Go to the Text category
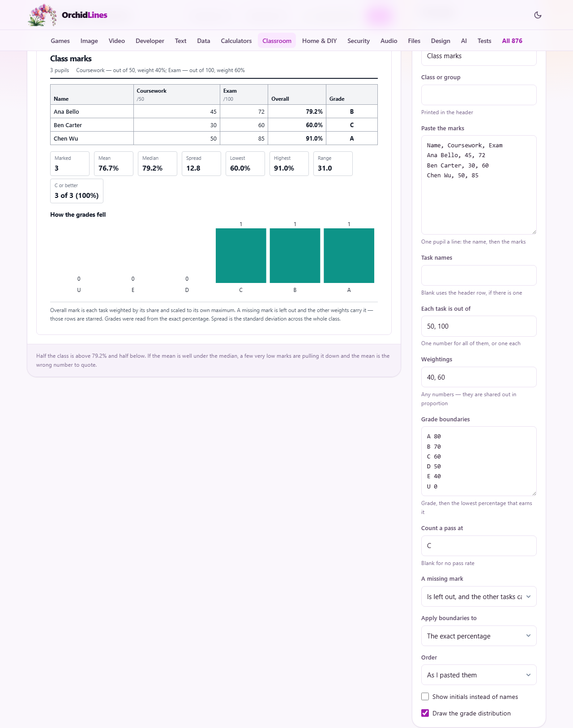573x728 pixels. point(180,41)
